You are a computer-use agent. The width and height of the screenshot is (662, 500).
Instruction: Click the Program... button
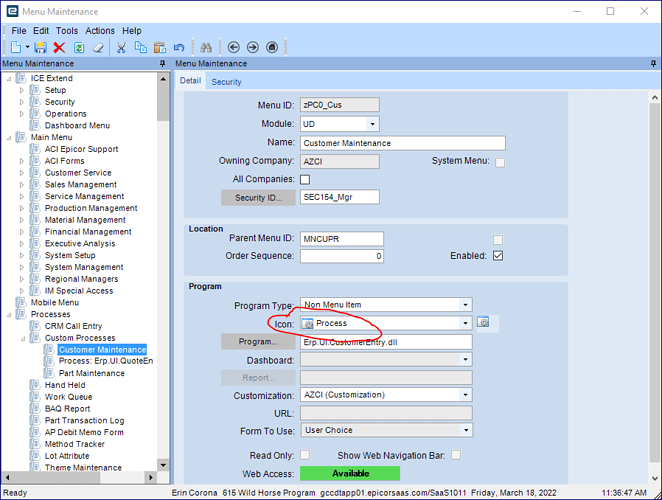point(258,342)
